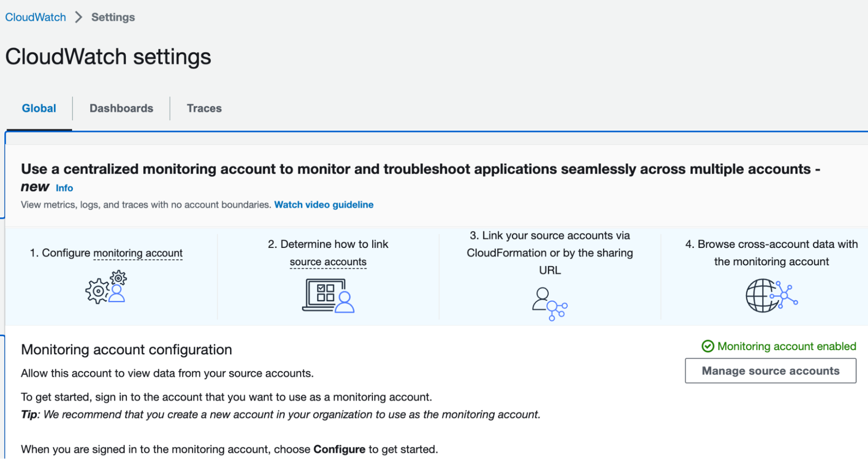868x459 pixels.
Task: Click the globe network icon in step 4
Action: tap(771, 296)
